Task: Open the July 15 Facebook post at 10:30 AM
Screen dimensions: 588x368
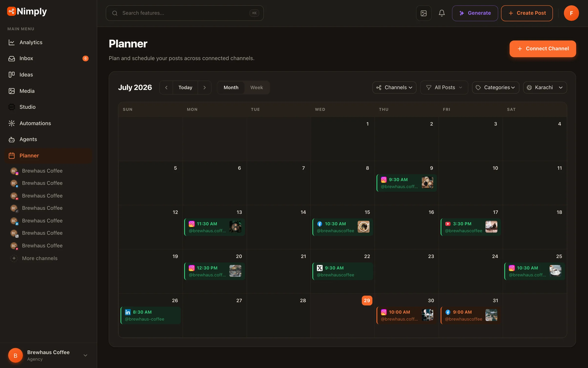Action: [x=343, y=227]
